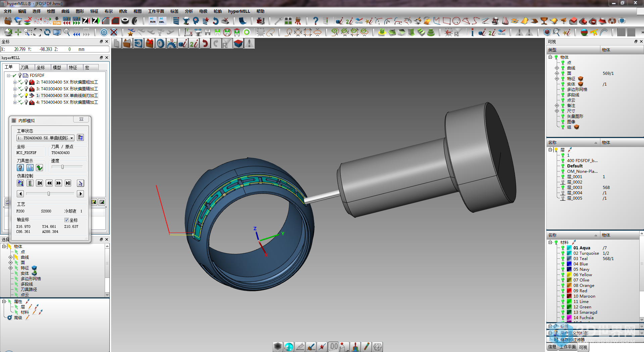This screenshot has height=352, width=644.
Task: Toggle visibility bulb of 01 Aqua material
Action: 563,248
